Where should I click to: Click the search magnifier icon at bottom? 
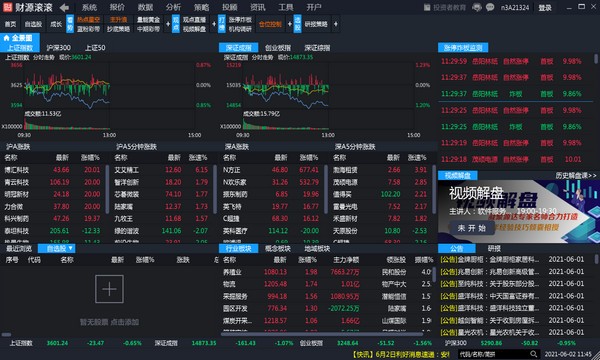click(x=533, y=354)
